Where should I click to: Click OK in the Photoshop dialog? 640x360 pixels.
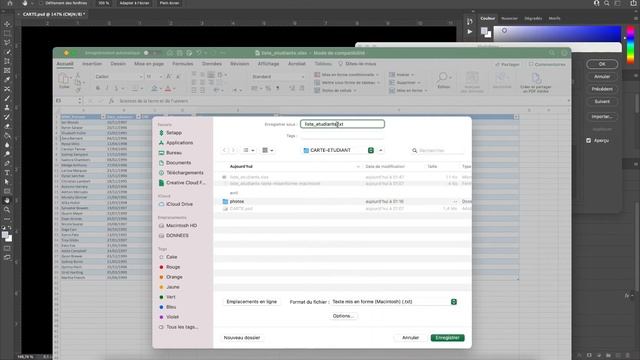coord(602,64)
